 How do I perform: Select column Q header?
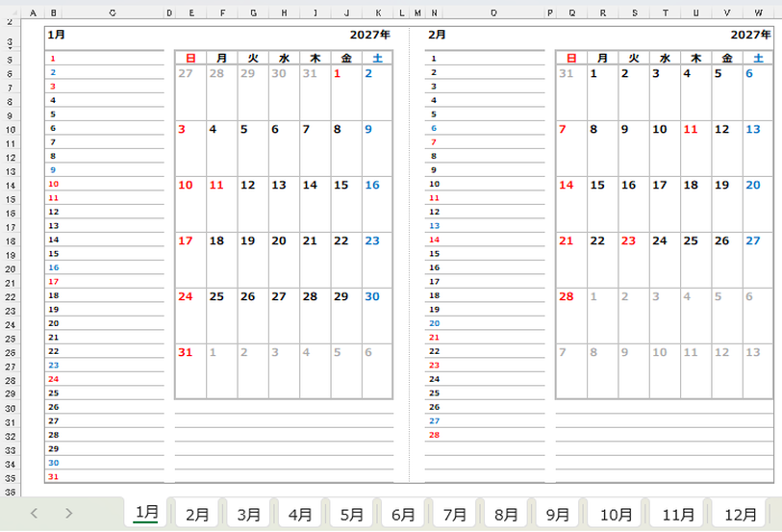(571, 13)
